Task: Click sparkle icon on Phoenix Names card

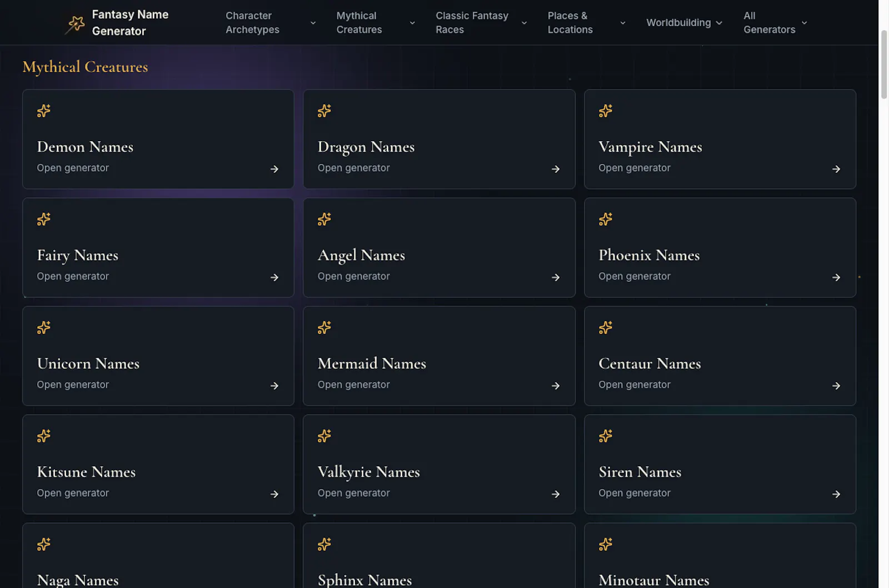Action: 606,219
